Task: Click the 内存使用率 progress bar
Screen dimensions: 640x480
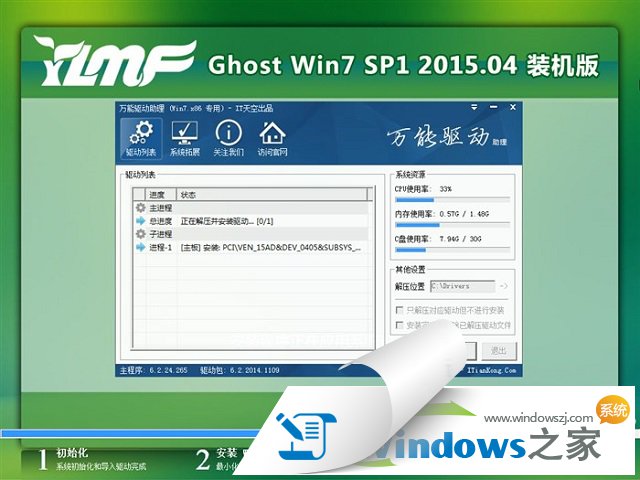Action: pyautogui.click(x=452, y=225)
